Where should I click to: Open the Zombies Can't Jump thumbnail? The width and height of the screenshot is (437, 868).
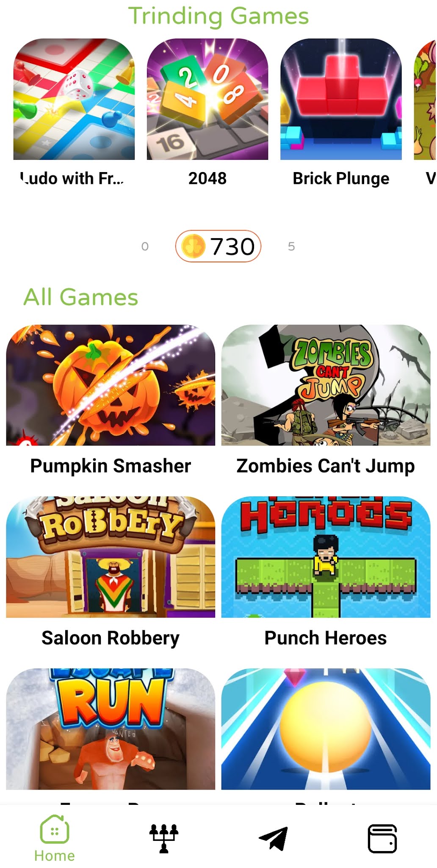tap(326, 385)
